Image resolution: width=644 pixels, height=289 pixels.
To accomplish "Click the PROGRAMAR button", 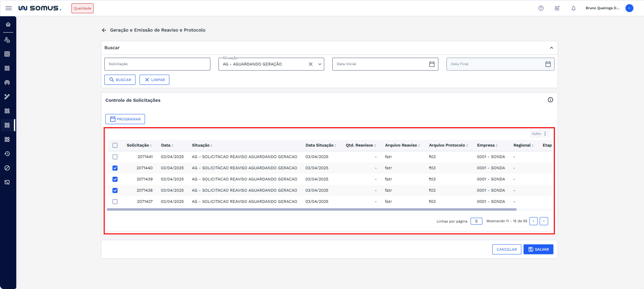I will pyautogui.click(x=125, y=119).
